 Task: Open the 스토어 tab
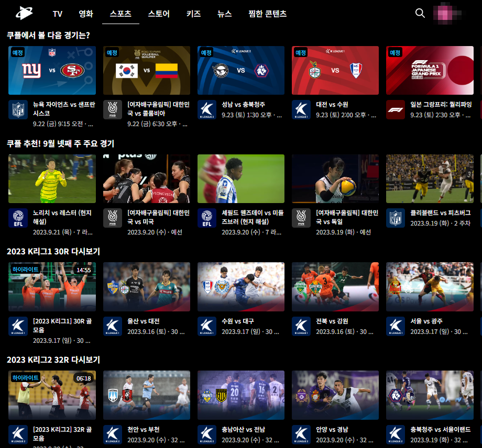point(159,14)
